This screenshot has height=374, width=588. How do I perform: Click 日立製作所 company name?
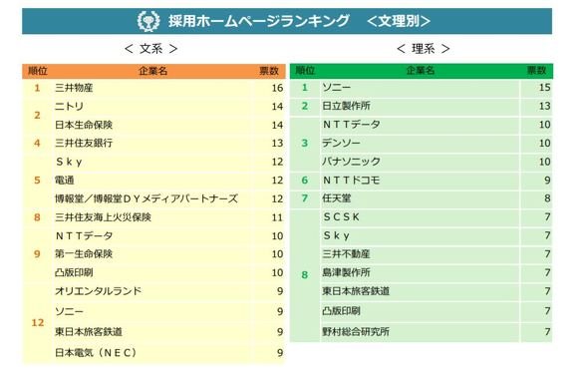tap(346, 106)
